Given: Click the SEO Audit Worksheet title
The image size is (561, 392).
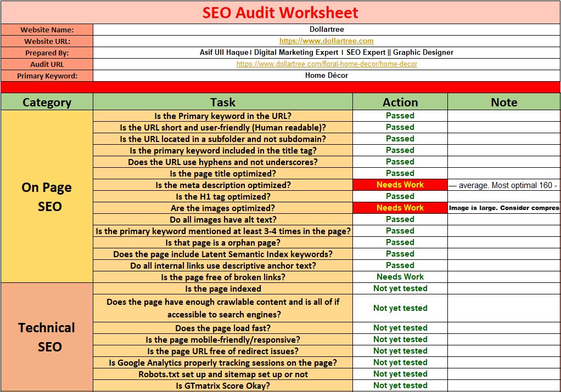Looking at the screenshot, I should 280,13.
